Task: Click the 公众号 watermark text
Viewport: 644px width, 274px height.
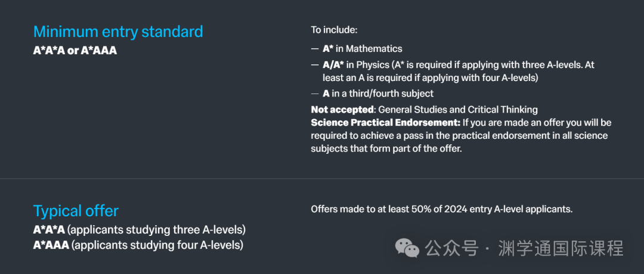Action: click(452, 248)
